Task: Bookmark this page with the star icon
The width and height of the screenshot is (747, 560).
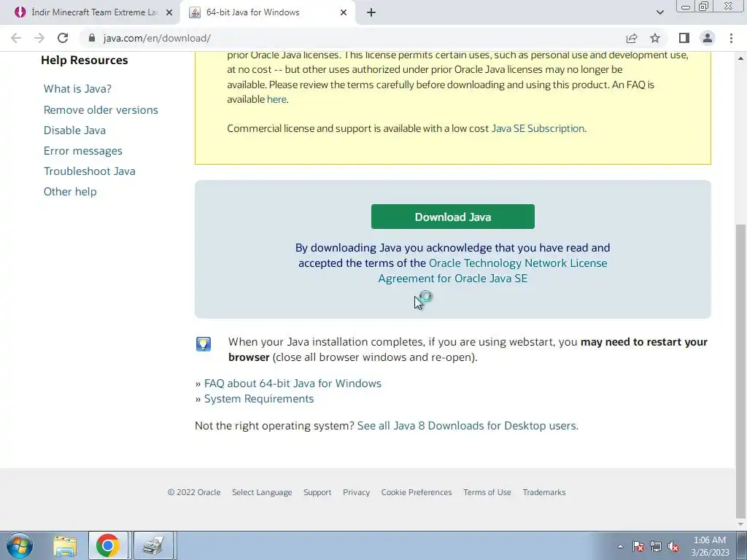Action: click(x=655, y=38)
